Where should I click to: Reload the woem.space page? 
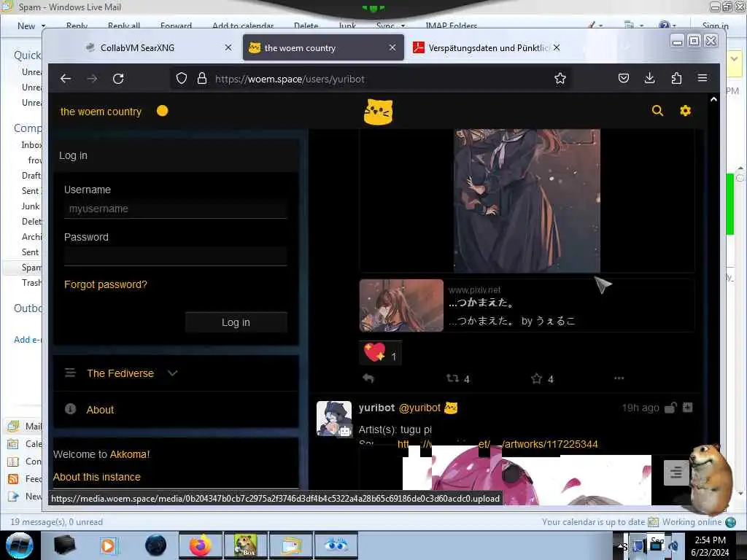118,79
